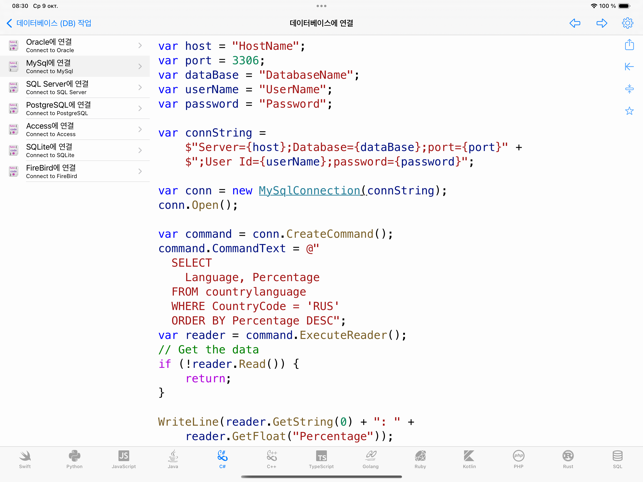This screenshot has height=482, width=643.
Task: Switch to the C++ language tab
Action: tap(271, 459)
